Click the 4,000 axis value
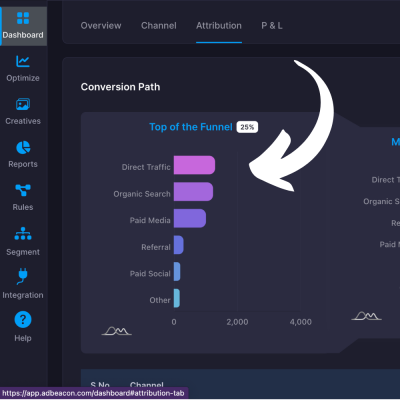Image resolution: width=400 pixels, height=400 pixels. 301,322
